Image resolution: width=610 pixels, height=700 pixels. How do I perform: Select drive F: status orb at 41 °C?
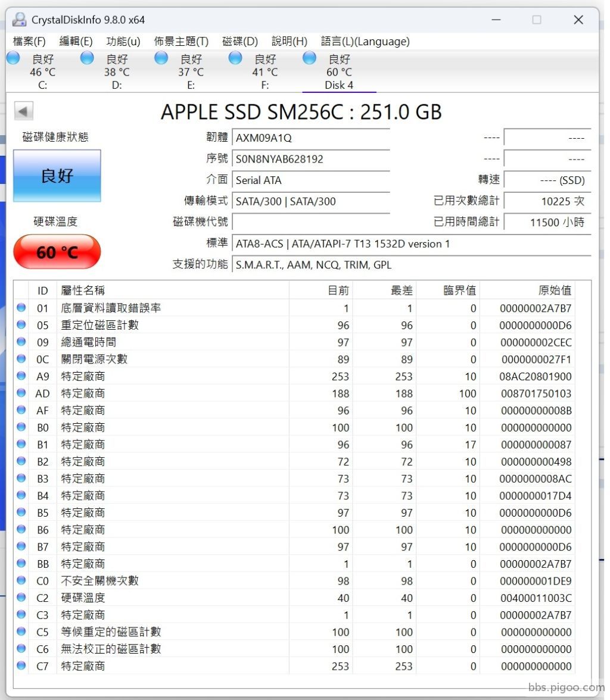pyautogui.click(x=235, y=58)
